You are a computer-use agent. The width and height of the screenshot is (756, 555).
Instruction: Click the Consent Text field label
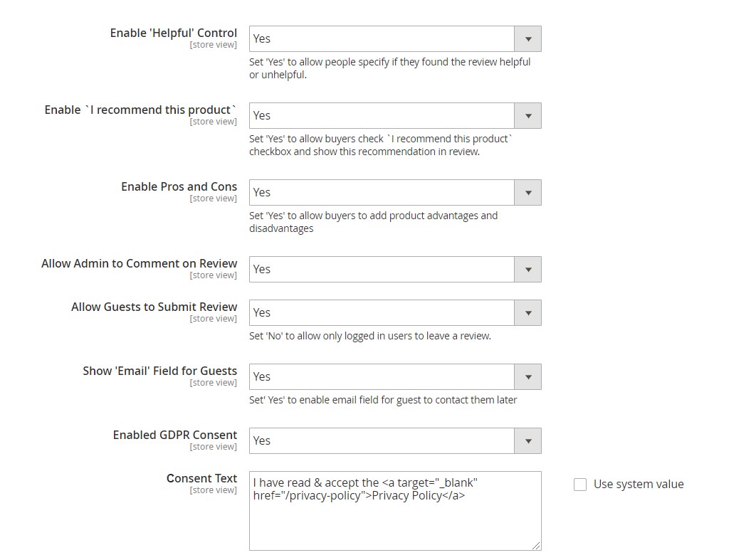(x=201, y=478)
